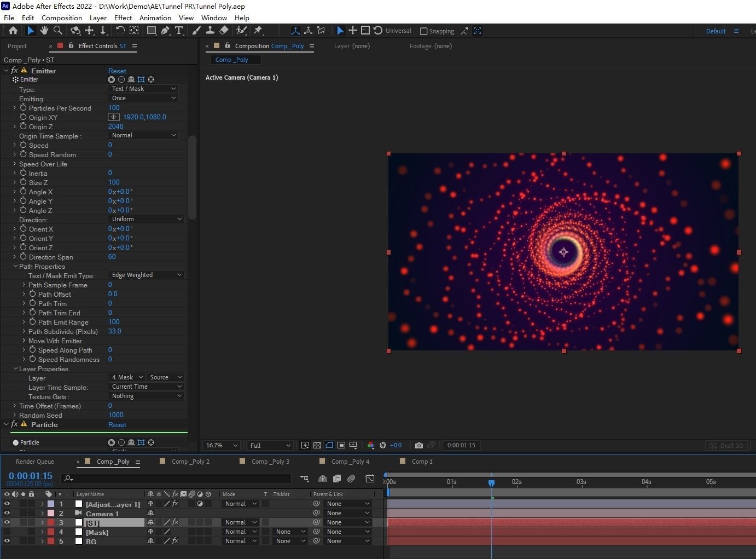Open Composition Mini-Flowchart icon
756x559 pixels.
point(304,479)
